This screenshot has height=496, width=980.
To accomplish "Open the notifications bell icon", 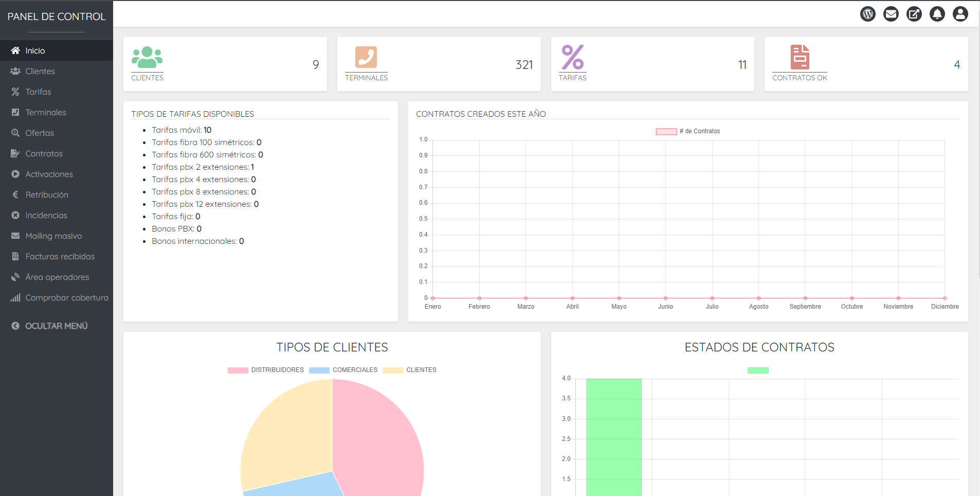I will 937,14.
